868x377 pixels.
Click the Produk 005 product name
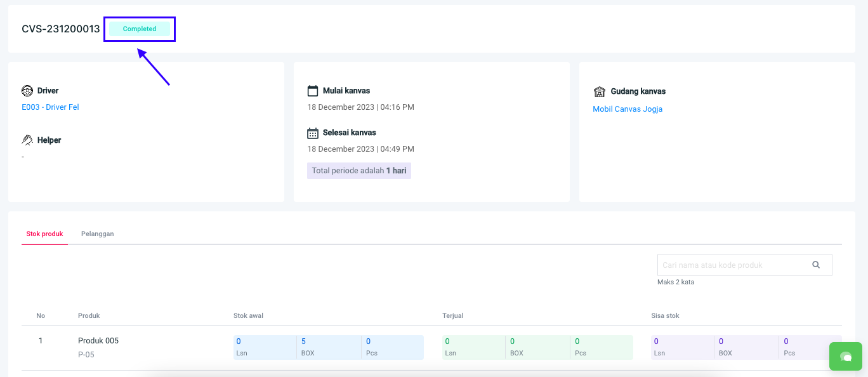click(x=98, y=341)
